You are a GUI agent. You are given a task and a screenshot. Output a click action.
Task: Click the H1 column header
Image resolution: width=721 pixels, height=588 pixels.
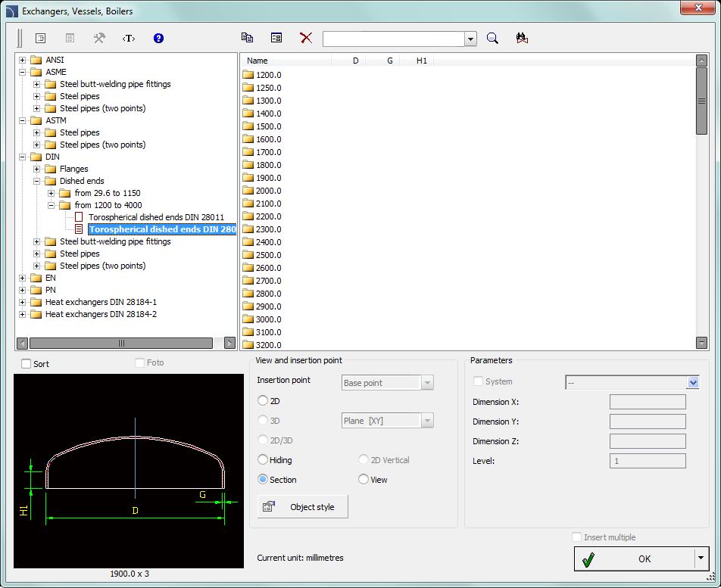pyautogui.click(x=422, y=61)
